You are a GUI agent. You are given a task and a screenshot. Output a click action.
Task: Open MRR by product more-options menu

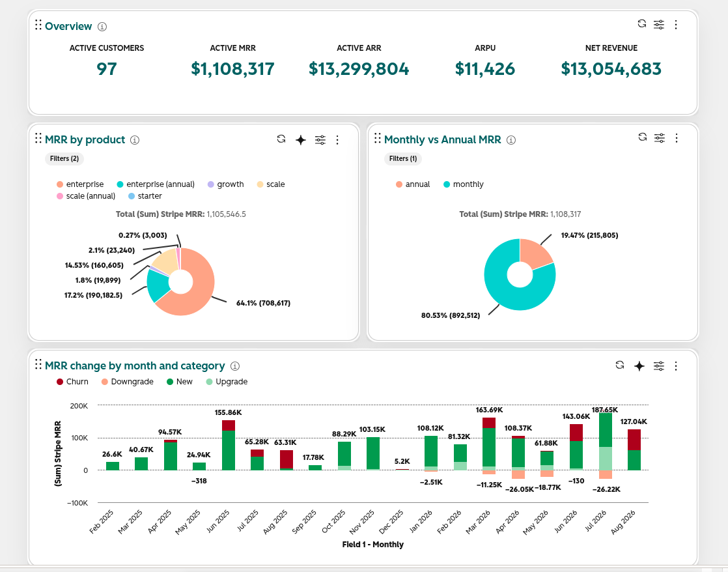pyautogui.click(x=337, y=140)
